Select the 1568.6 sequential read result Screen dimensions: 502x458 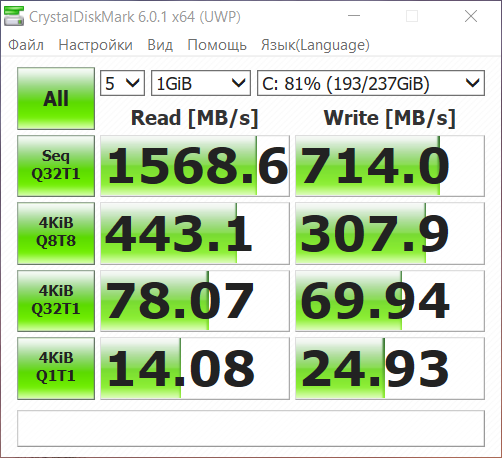point(195,166)
